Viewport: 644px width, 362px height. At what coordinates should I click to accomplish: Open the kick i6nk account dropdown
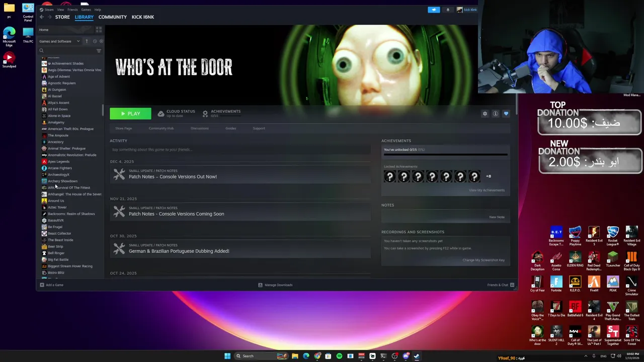pyautogui.click(x=467, y=10)
